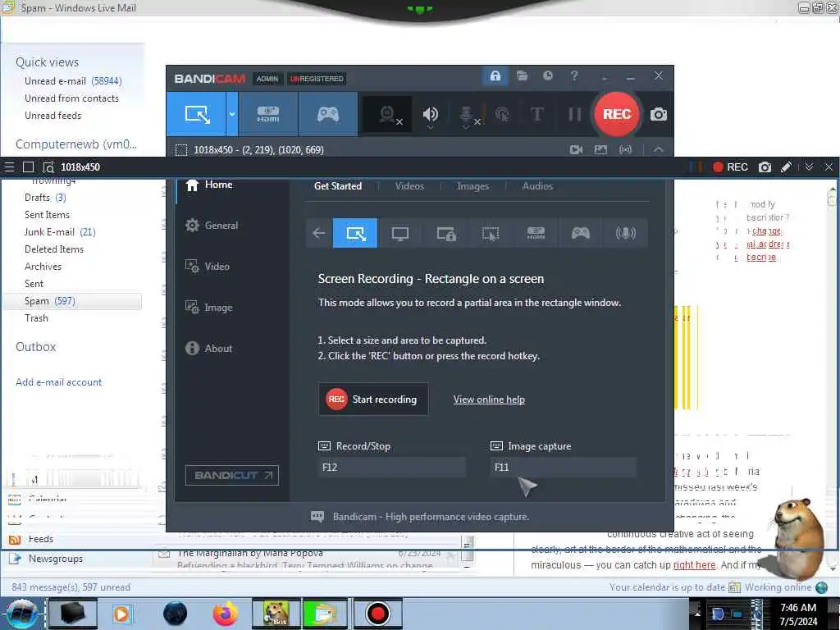Click the back arrow in mode row
This screenshot has height=630, width=840.
tap(319, 233)
